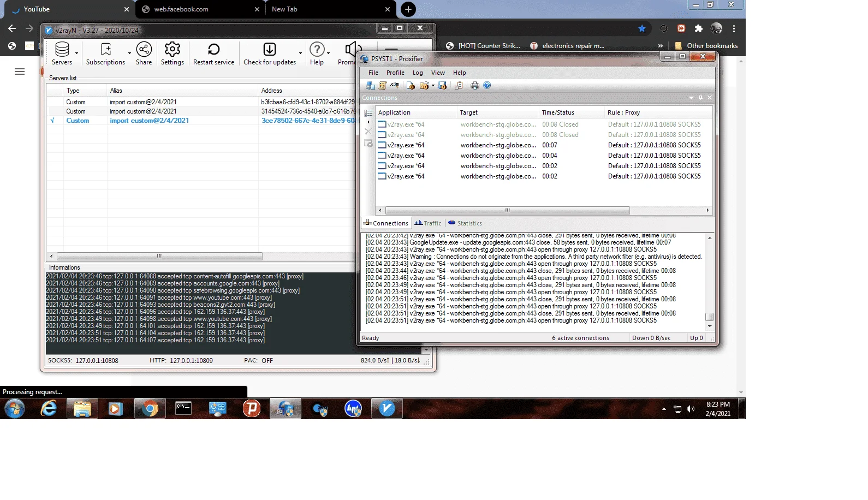Expand Chrome bookmarks overflow chevron

click(661, 46)
